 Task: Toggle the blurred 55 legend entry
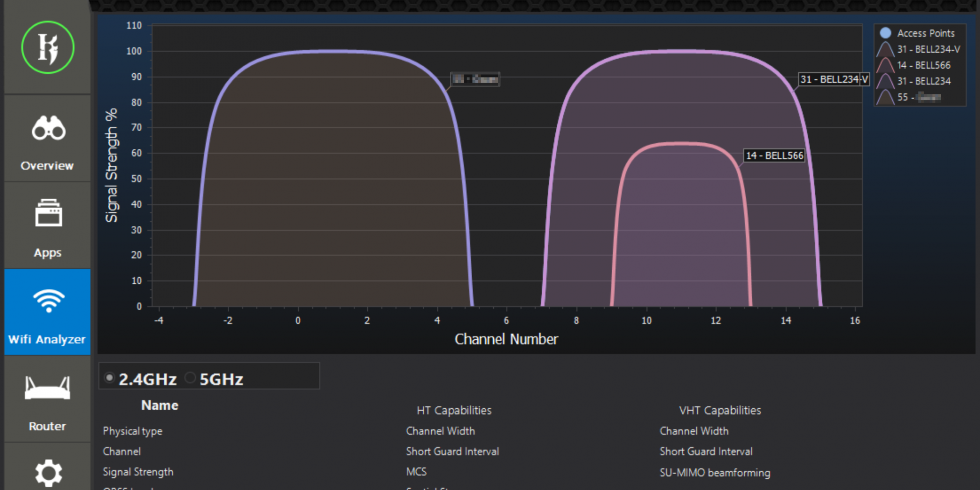point(918,97)
